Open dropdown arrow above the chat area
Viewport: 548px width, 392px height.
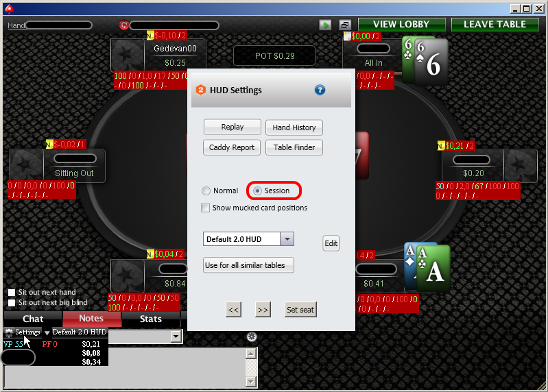pyautogui.click(x=176, y=336)
